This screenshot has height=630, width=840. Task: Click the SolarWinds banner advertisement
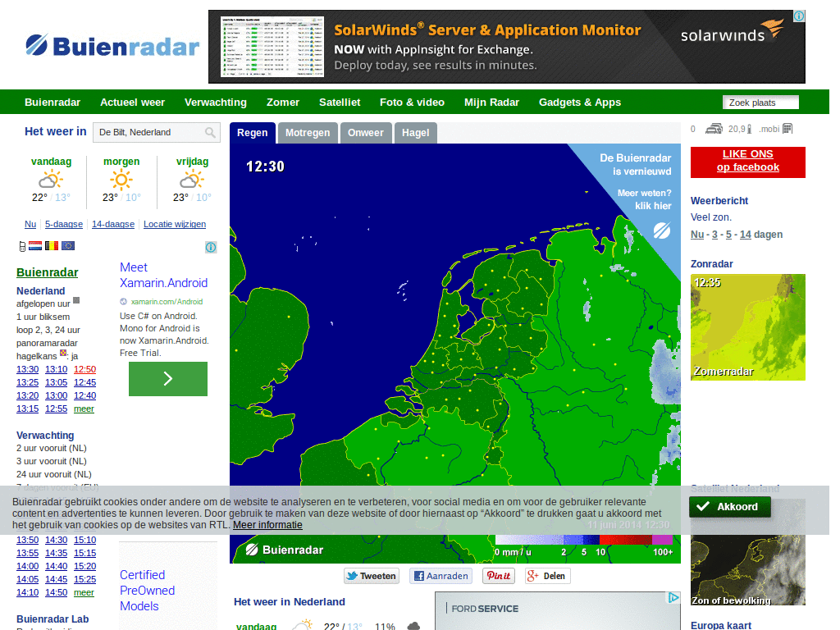point(507,47)
